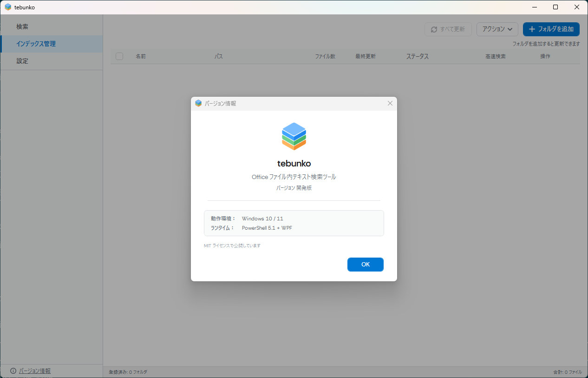Click the PowerShell 5.1 + WPF runtime text
The height and width of the screenshot is (378, 588).
pyautogui.click(x=267, y=228)
